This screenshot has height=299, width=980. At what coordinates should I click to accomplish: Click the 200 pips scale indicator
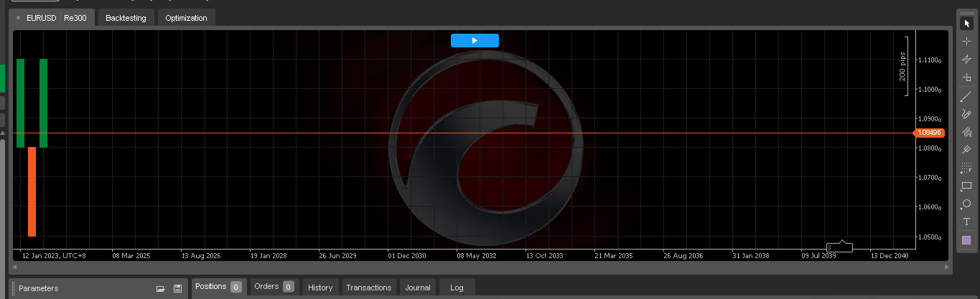pos(905,66)
